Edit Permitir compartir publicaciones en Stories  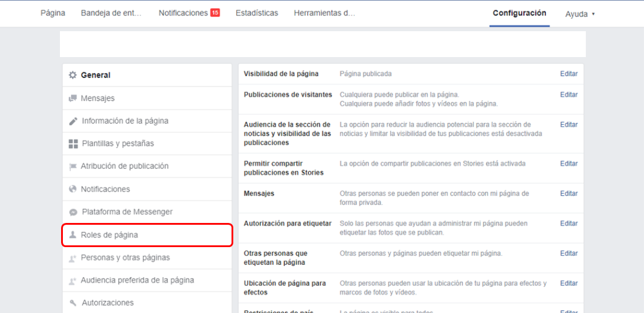[x=569, y=164]
